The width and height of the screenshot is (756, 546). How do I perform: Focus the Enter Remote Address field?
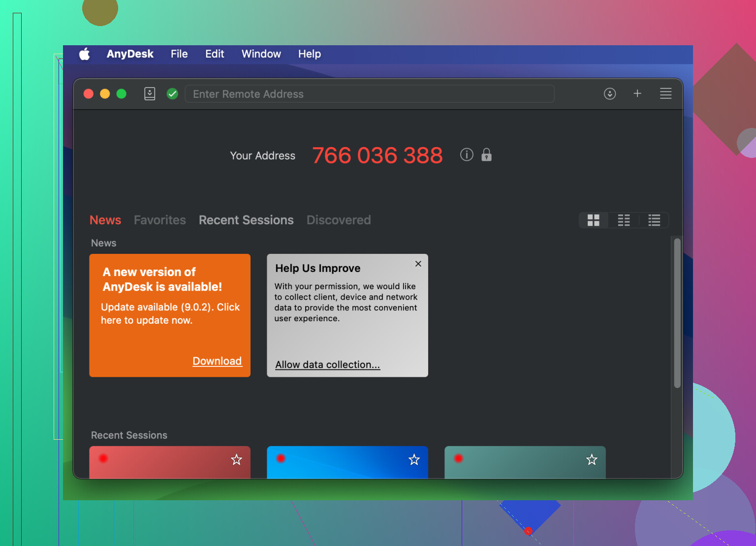coord(370,93)
